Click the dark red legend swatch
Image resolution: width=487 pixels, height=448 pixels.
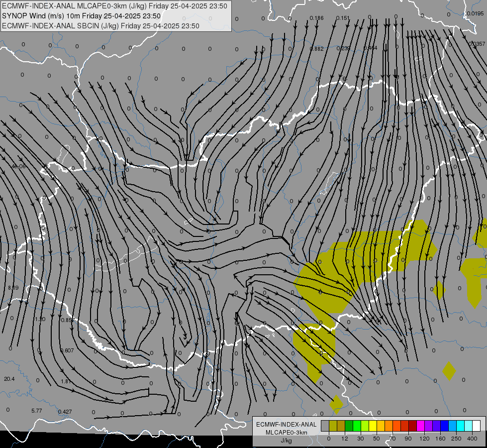(412, 426)
